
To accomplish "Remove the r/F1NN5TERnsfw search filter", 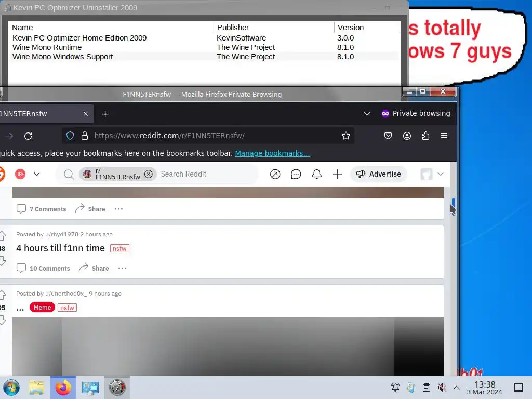I will [x=148, y=174].
